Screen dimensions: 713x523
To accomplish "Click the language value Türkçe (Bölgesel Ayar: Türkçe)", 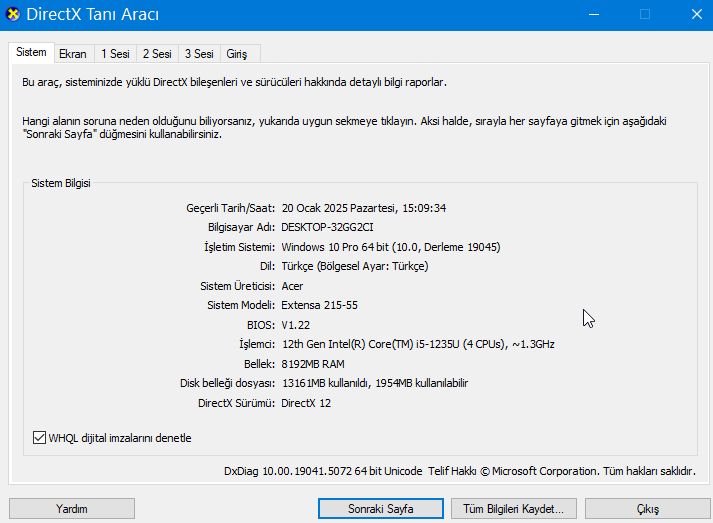I will [355, 266].
